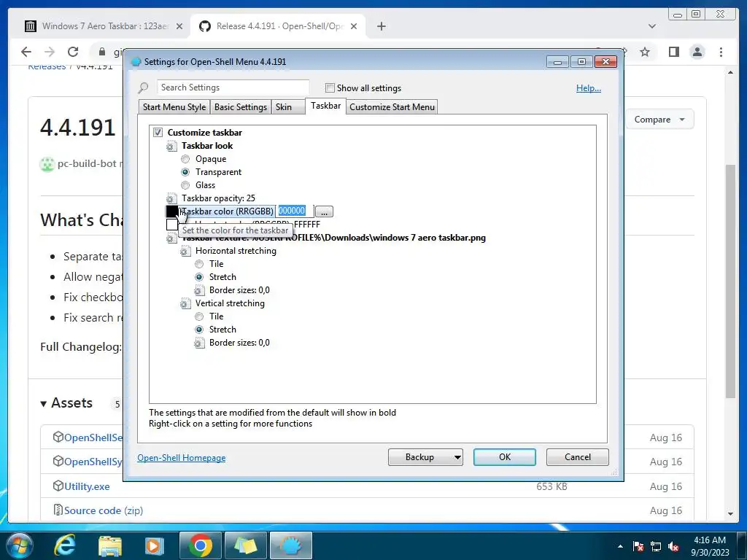Switch to Windows 7 Aero Taskbar browser tab
747x560 pixels.
[x=104, y=26]
